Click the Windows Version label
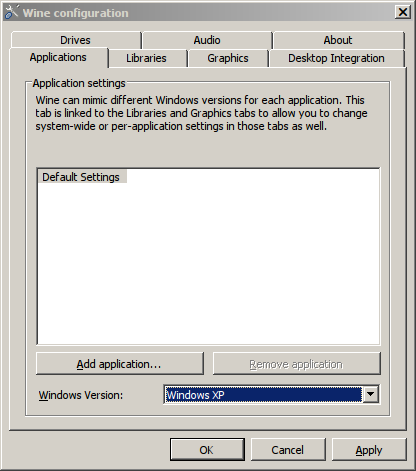416x471 pixels. [81, 395]
